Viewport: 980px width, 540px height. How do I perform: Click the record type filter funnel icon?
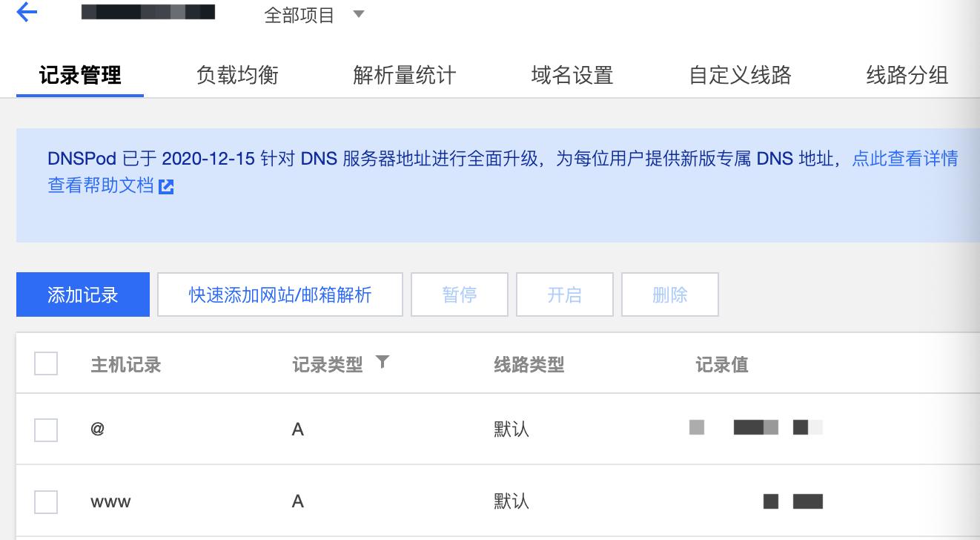(382, 362)
